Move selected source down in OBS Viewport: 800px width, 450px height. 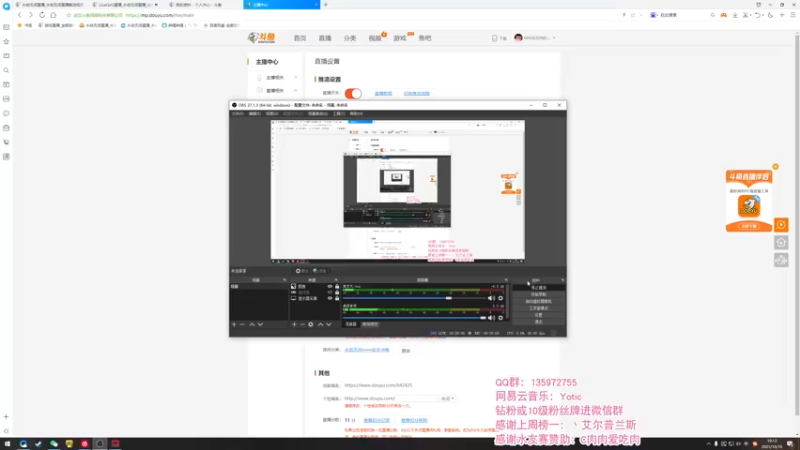pos(329,324)
